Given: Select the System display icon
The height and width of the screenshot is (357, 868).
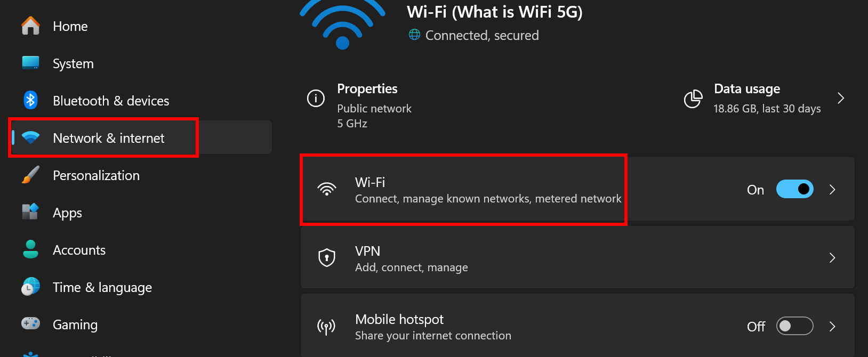Looking at the screenshot, I should coord(30,63).
